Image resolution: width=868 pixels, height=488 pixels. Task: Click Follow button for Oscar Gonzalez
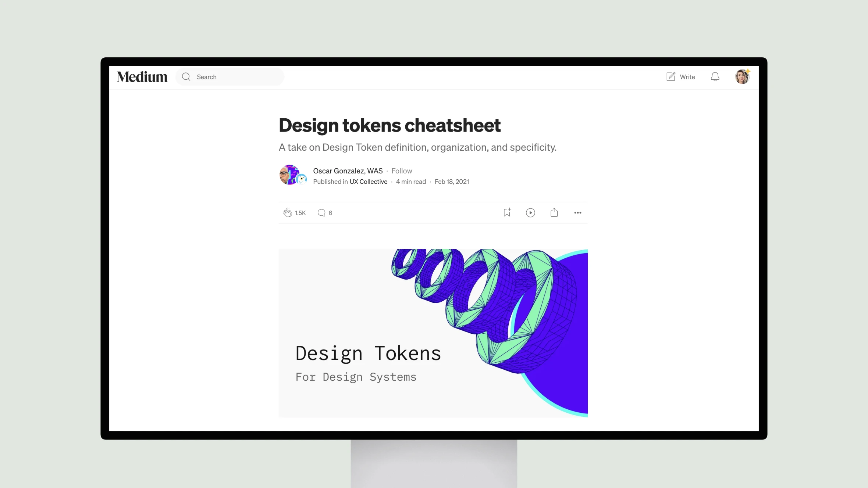402,171
